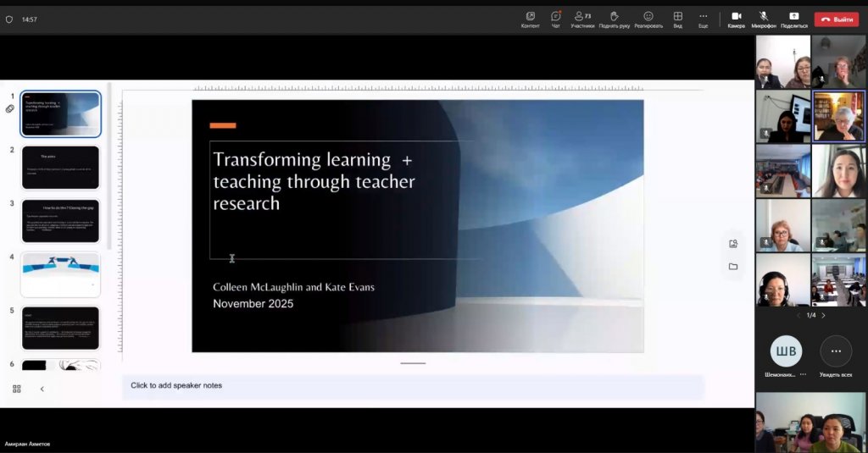Open grid view of all slides
The width and height of the screenshot is (868, 453).
tap(16, 389)
